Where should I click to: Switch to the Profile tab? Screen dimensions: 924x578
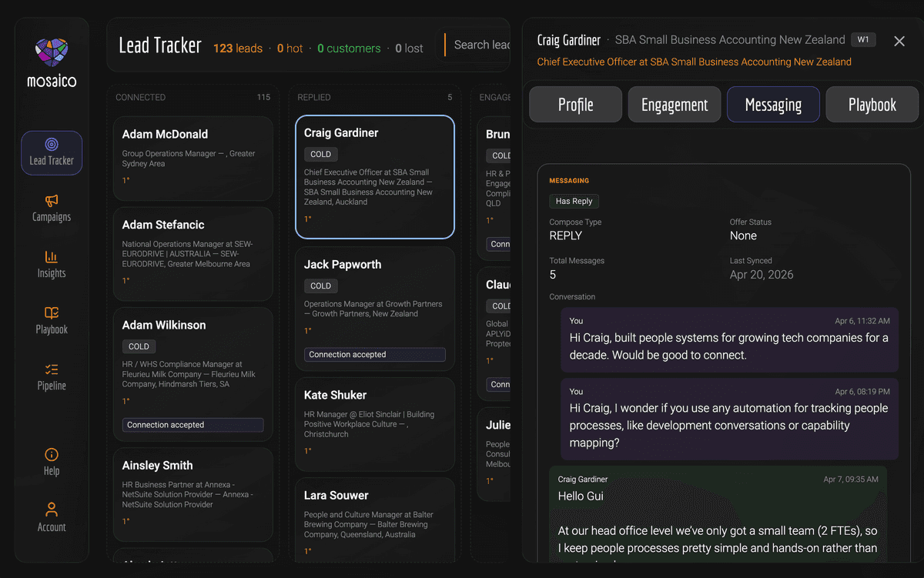576,105
